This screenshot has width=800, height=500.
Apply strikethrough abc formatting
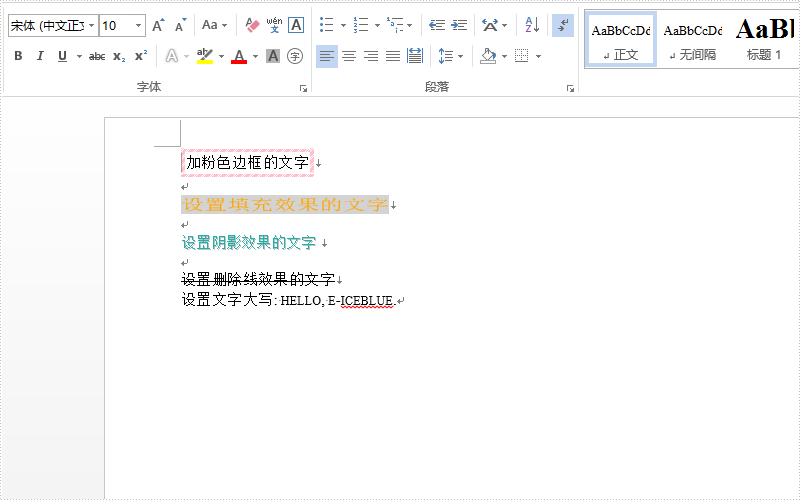[97, 56]
